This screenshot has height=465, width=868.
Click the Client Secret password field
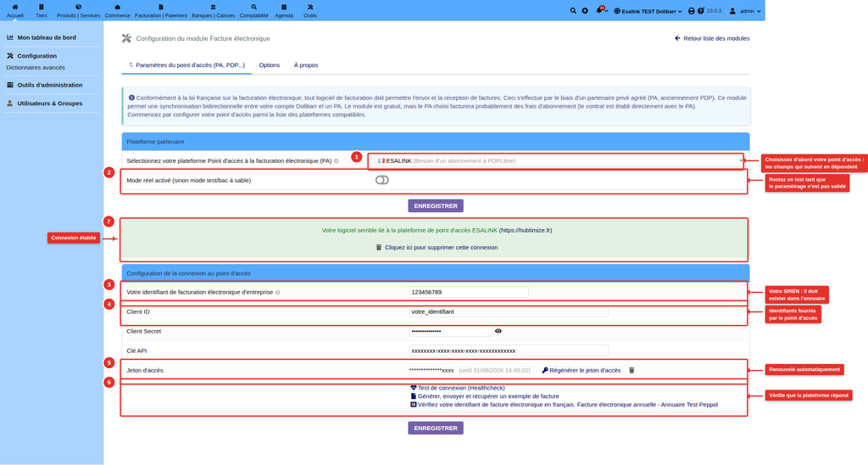coord(451,331)
